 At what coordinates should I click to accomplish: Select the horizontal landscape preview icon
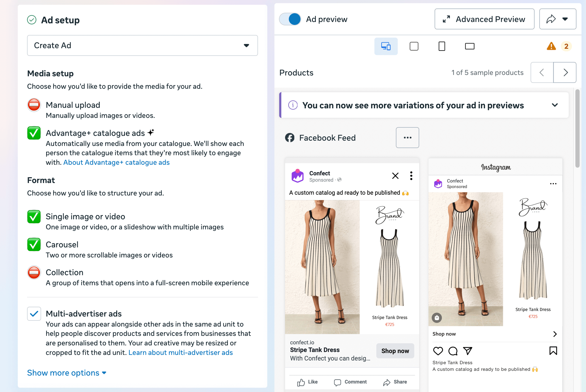tap(470, 46)
